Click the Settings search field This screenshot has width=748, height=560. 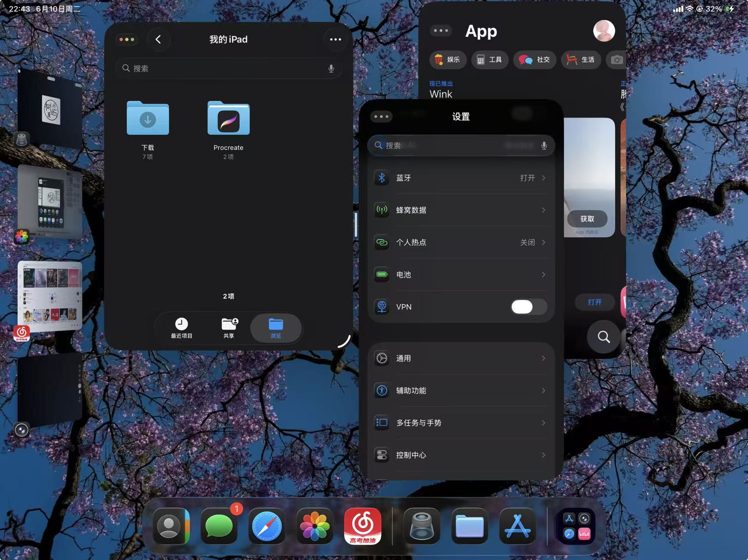[461, 145]
